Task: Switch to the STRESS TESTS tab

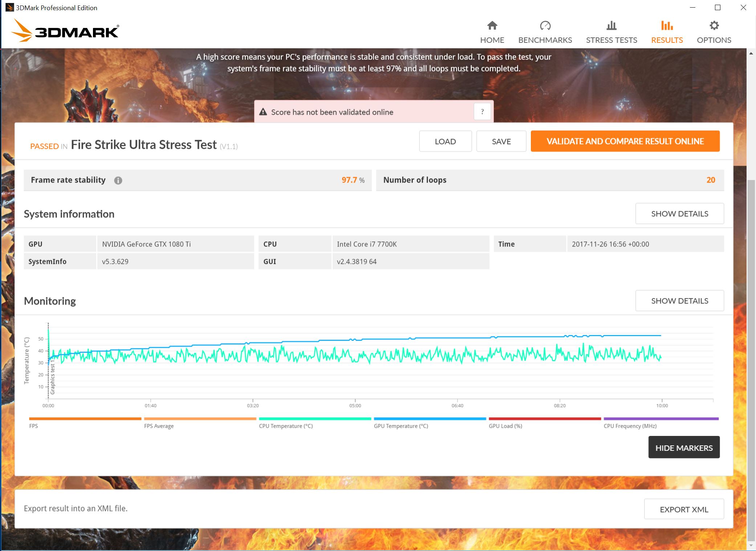Action: point(611,40)
